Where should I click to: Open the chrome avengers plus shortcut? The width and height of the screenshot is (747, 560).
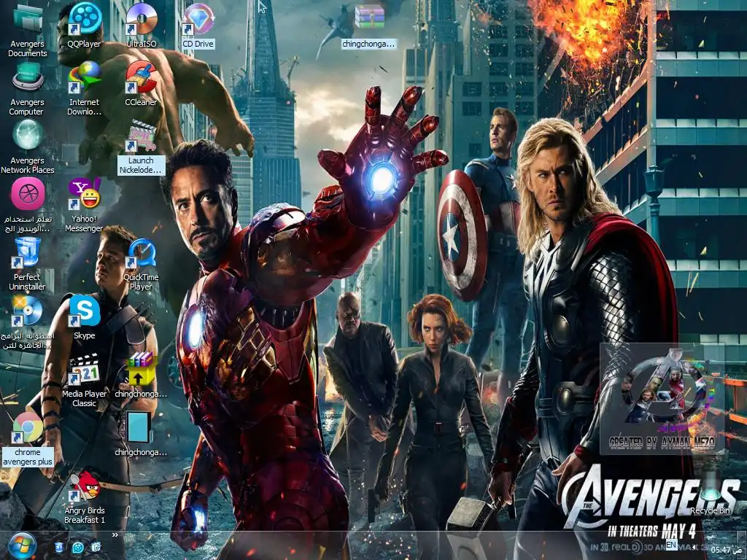click(x=27, y=439)
